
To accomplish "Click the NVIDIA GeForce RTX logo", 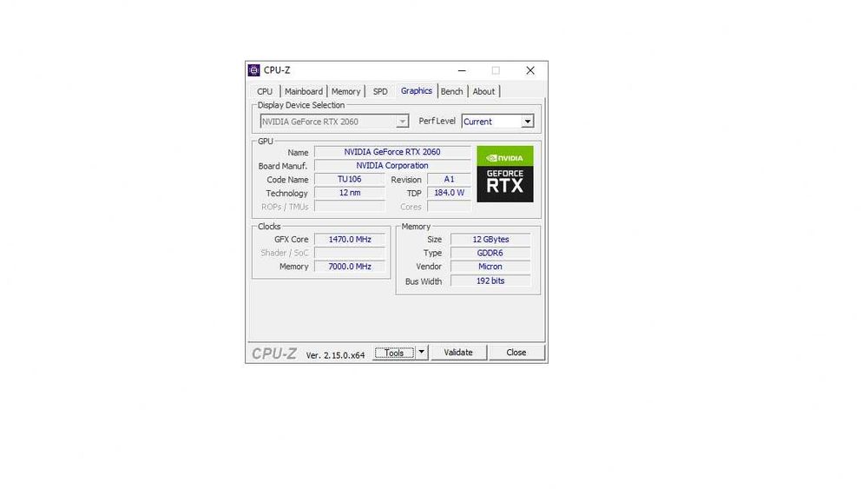I will [505, 174].
